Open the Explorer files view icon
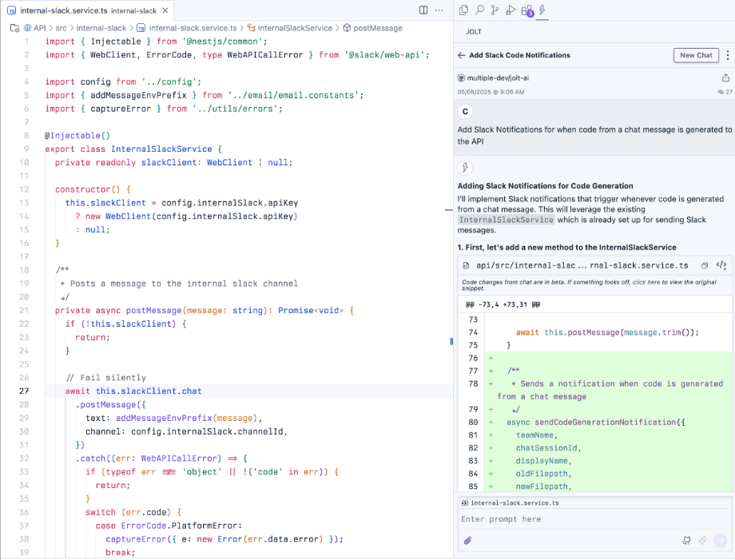The width and height of the screenshot is (735, 560). (463, 10)
